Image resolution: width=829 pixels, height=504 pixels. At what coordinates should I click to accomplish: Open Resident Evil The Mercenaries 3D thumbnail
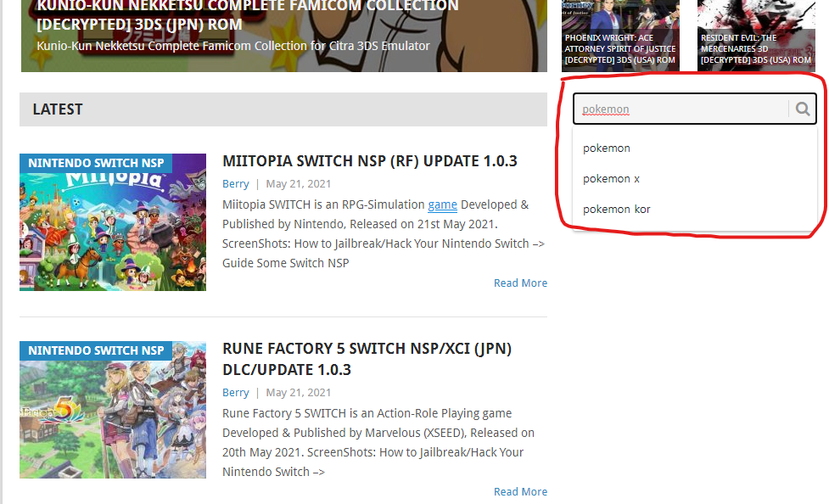click(x=756, y=35)
